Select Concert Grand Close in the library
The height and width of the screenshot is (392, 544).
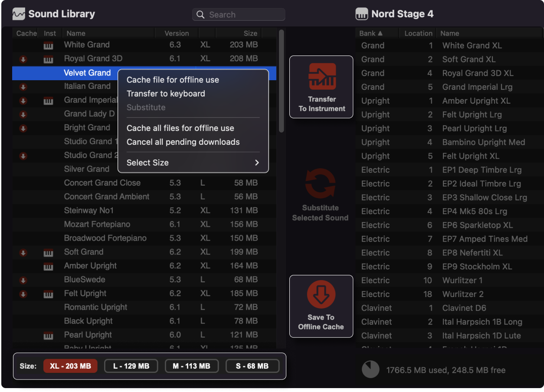pyautogui.click(x=144, y=183)
